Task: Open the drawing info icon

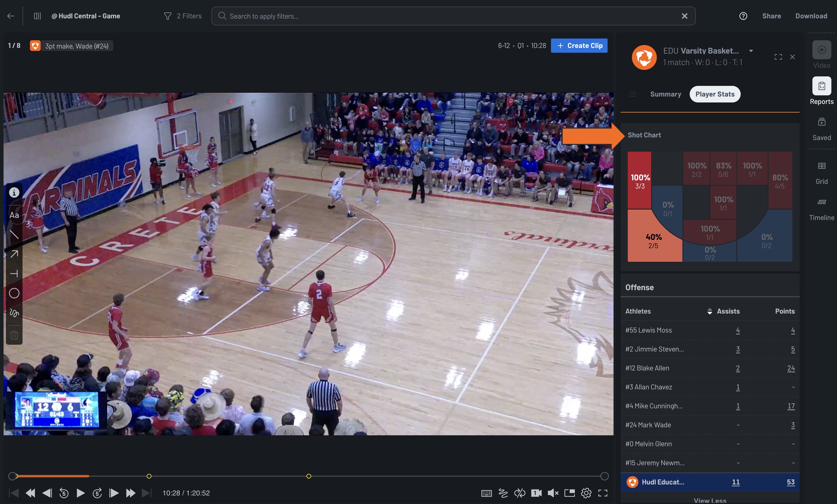Action: (14, 192)
